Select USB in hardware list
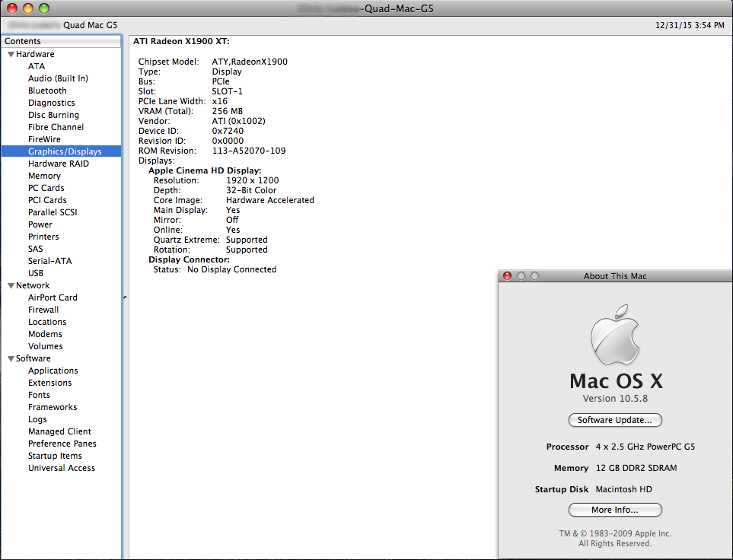This screenshot has height=560, width=733. tap(36, 273)
